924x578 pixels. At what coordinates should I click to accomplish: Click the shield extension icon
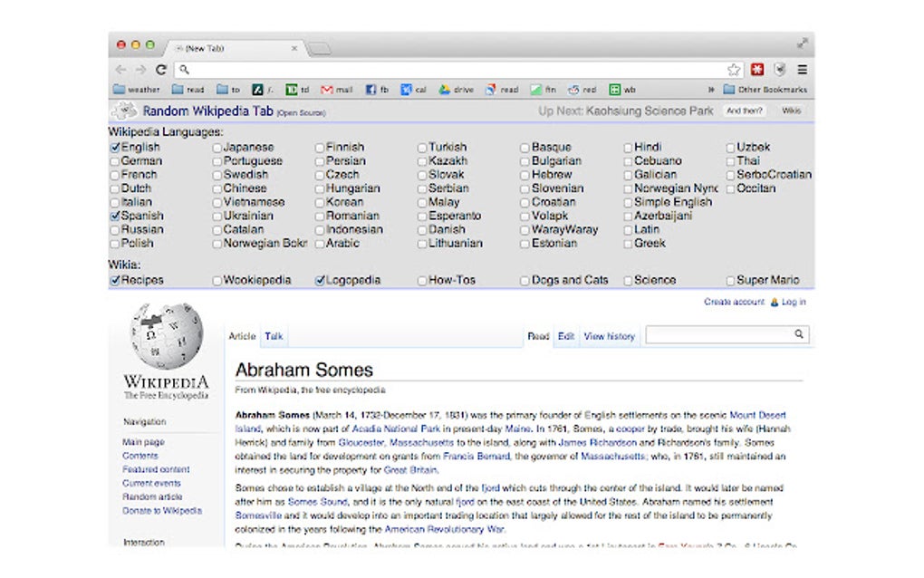coord(780,70)
